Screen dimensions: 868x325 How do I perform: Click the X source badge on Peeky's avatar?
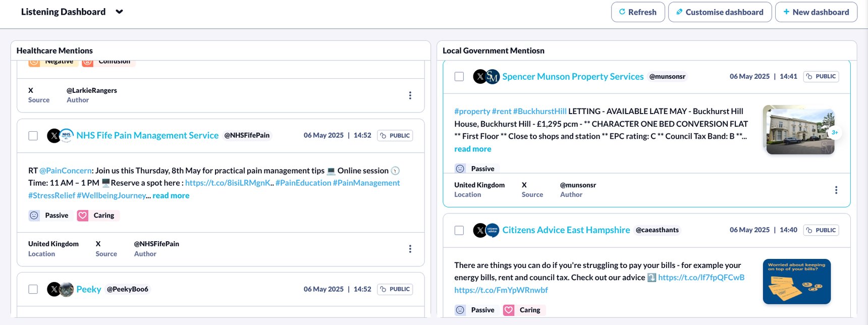[53, 289]
